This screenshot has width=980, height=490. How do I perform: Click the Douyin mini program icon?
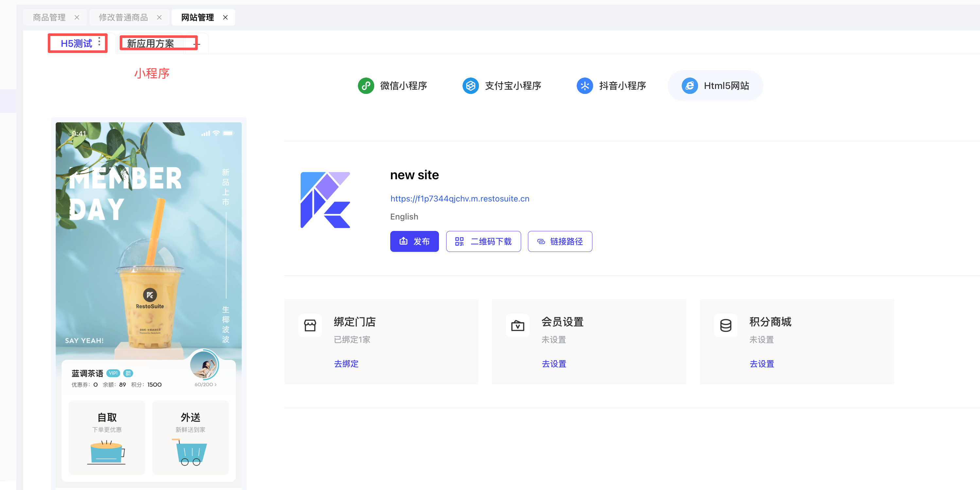click(x=584, y=86)
